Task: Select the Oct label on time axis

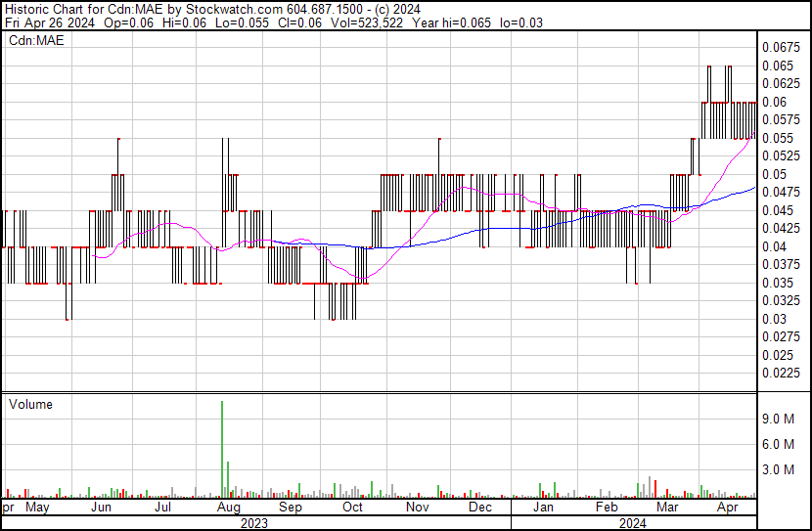Action: (x=352, y=508)
